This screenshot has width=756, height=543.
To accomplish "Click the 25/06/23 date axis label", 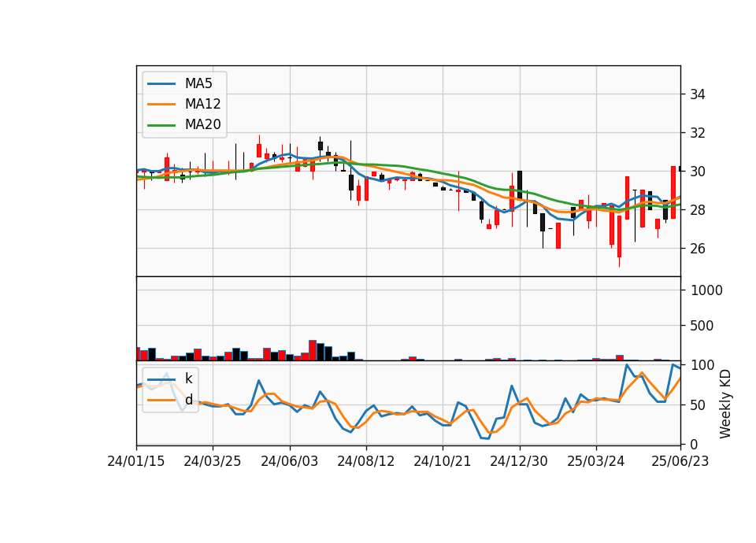I will pyautogui.click(x=680, y=461).
